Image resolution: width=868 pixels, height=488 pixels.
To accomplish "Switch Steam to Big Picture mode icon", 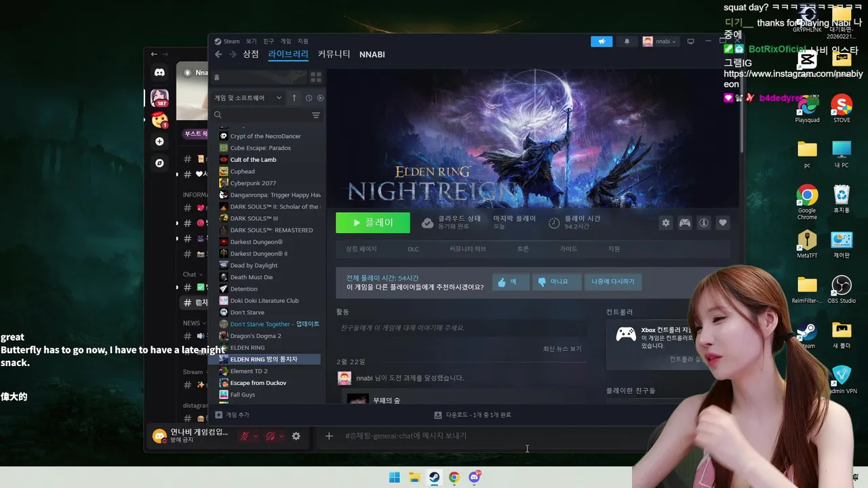I will [x=691, y=41].
